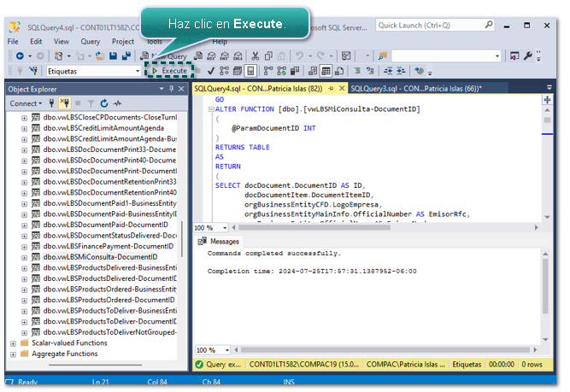
Task: Click the Parse checkmark icon
Action: 211,71
